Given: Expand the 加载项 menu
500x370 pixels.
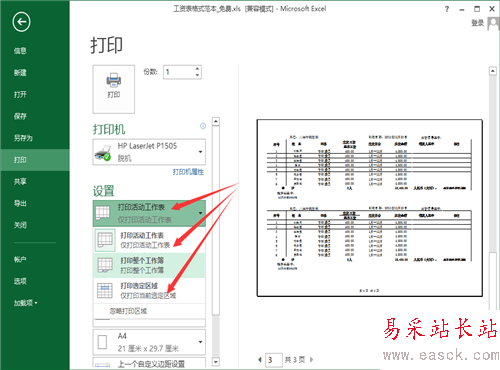Looking at the screenshot, I should point(25,303).
